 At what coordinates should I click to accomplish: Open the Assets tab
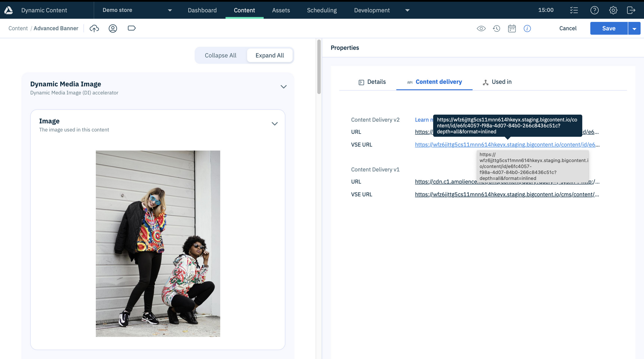click(281, 10)
